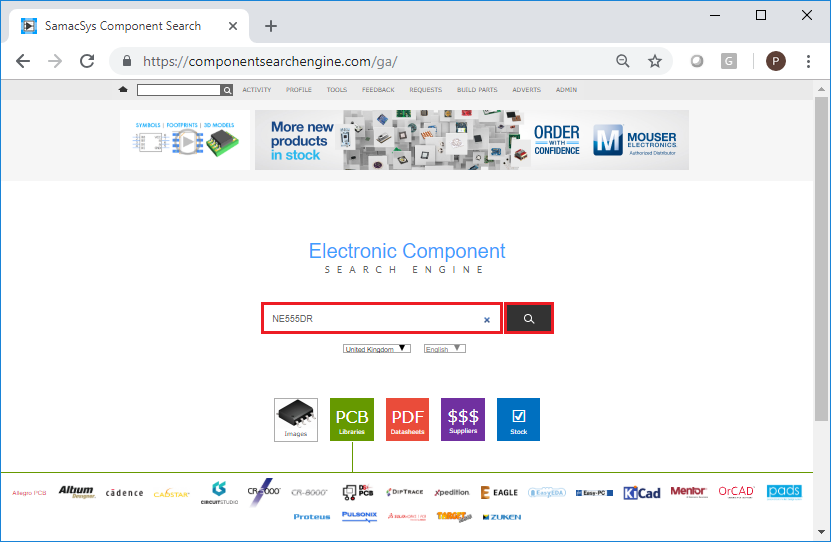Select the green PCB Libraries tile

pos(351,419)
